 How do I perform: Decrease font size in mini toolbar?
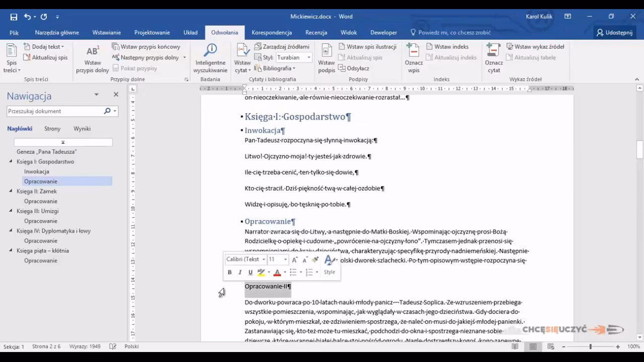coord(305,259)
